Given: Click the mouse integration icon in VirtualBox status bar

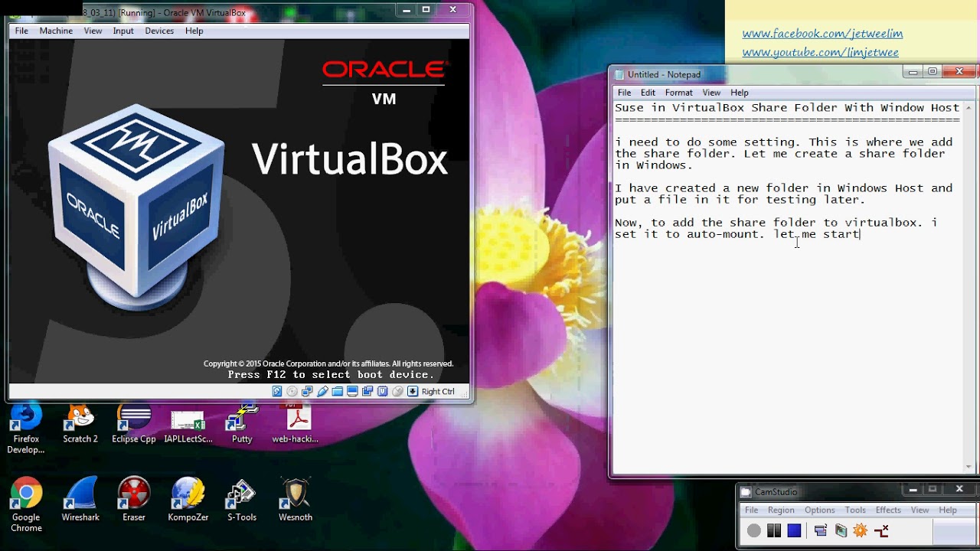Looking at the screenshot, I should [x=397, y=391].
